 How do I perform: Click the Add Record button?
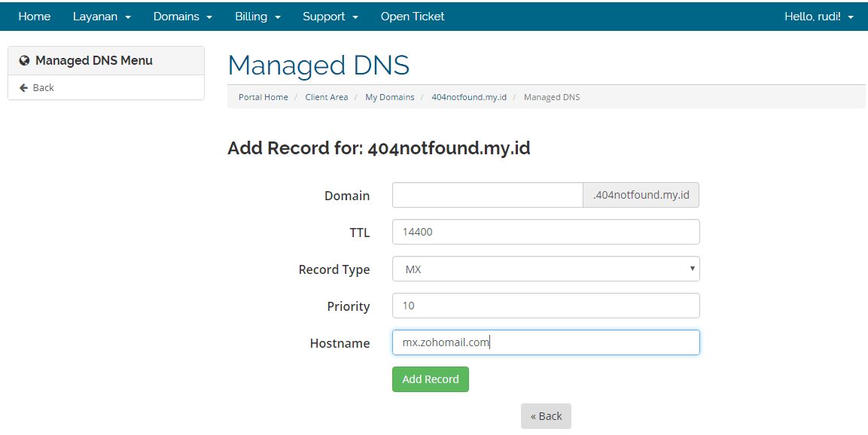tap(430, 379)
